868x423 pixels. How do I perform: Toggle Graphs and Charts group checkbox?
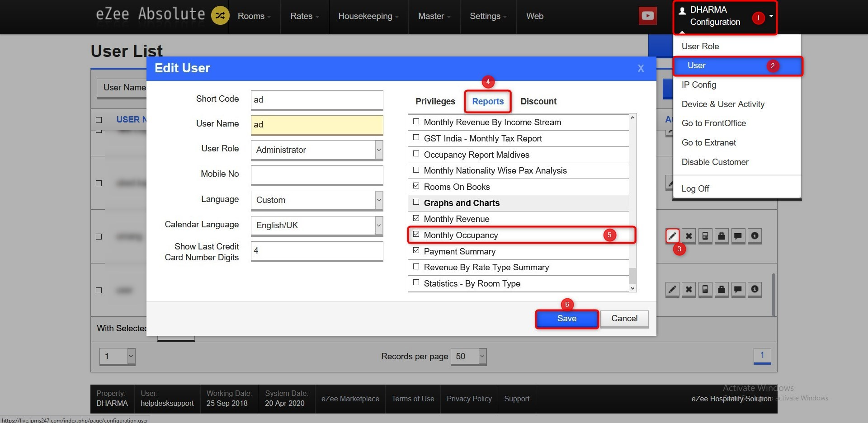pos(416,202)
